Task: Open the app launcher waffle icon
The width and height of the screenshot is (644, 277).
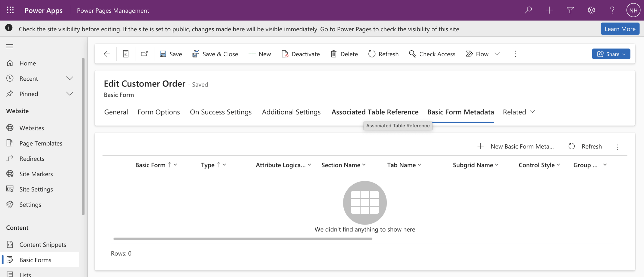Action: coord(10,10)
